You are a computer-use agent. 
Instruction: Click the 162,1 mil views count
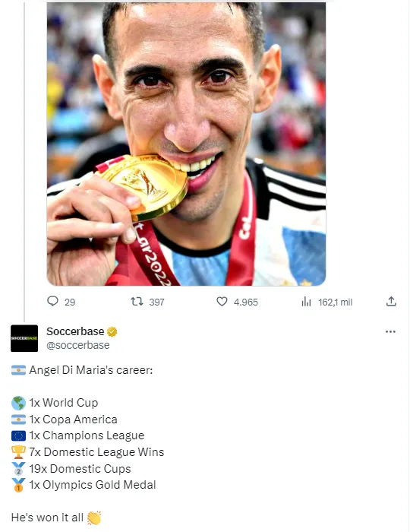coord(335,302)
